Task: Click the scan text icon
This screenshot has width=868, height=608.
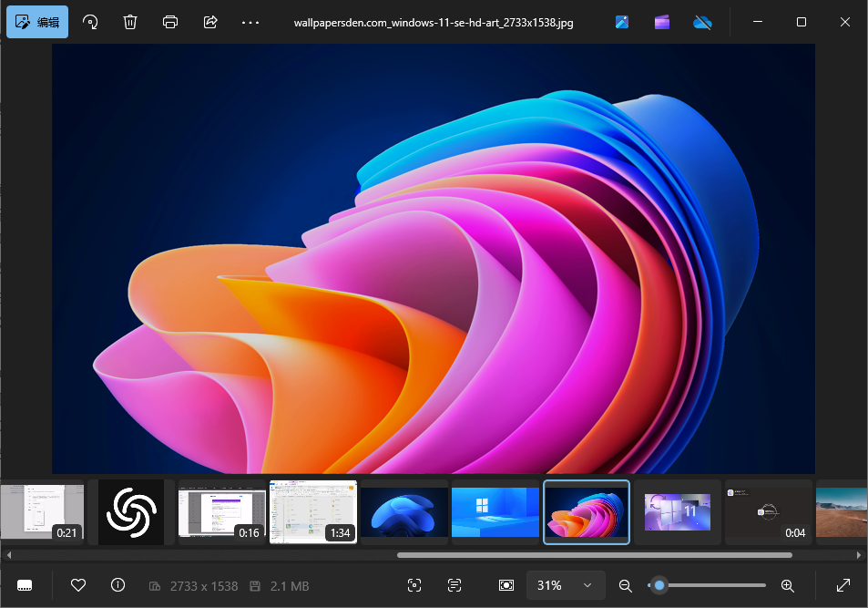Action: (454, 585)
